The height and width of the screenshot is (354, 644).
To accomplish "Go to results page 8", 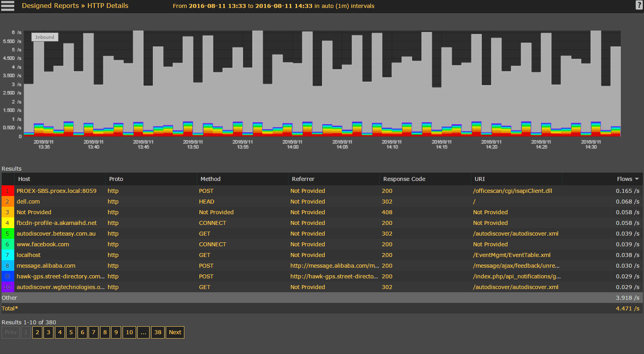I will (x=105, y=332).
